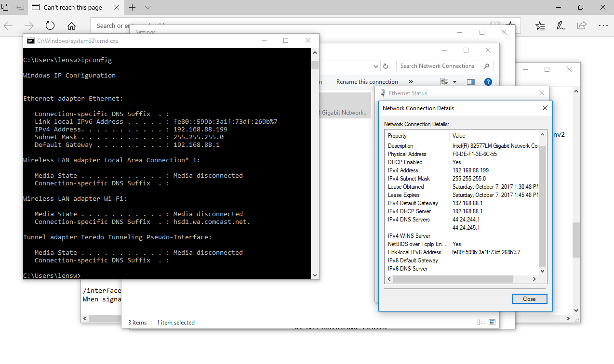Click the Details list horizontal scrollbar
614x364 pixels.
click(453, 279)
